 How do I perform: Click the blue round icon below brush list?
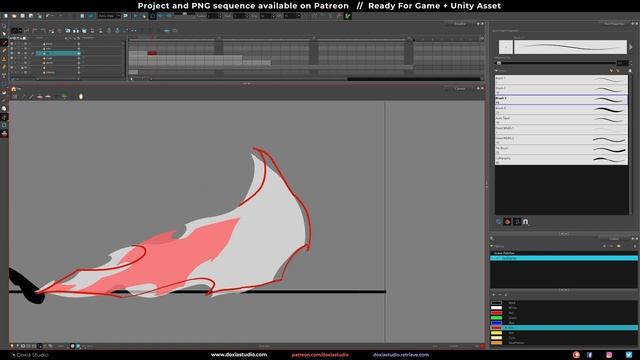(499, 222)
